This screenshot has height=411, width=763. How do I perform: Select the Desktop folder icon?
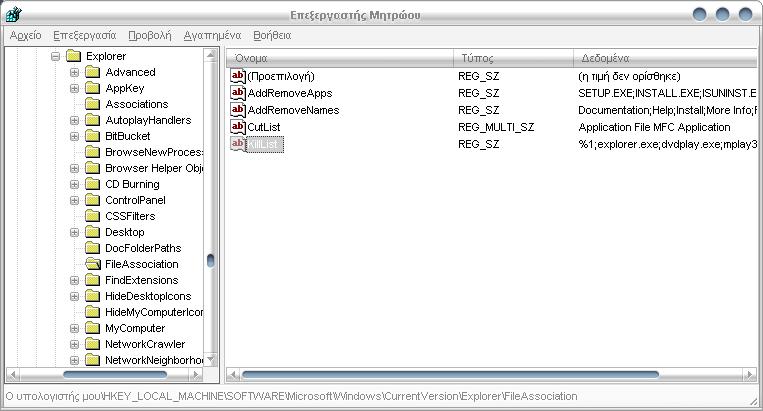click(x=92, y=232)
